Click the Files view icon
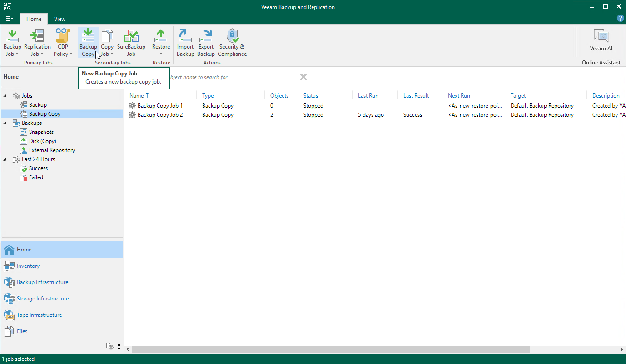The height and width of the screenshot is (364, 626). click(x=9, y=331)
